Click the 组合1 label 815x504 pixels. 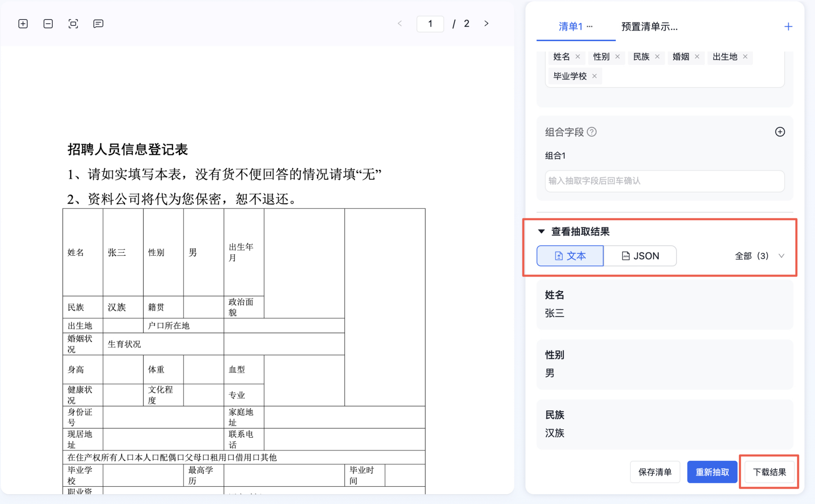click(555, 156)
